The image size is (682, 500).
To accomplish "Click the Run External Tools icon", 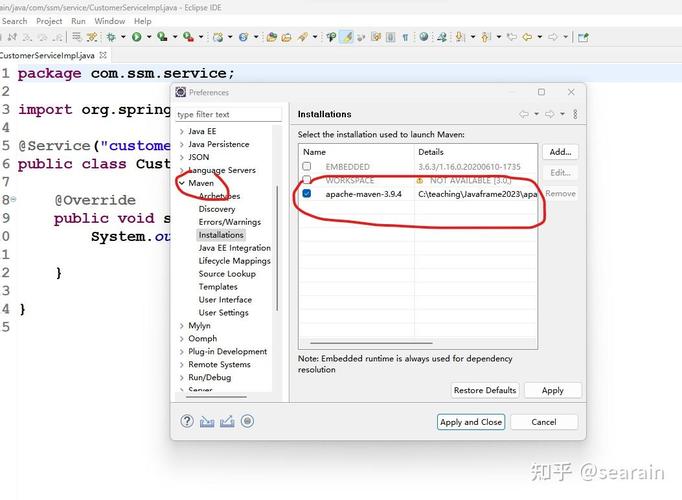I will [188, 37].
